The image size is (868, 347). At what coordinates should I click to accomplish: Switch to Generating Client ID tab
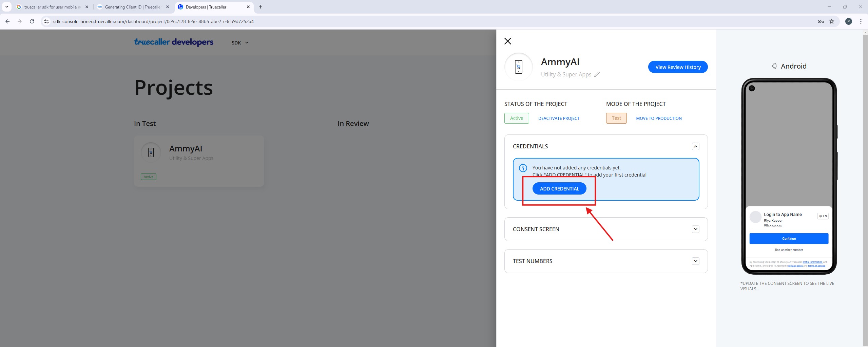tap(133, 7)
